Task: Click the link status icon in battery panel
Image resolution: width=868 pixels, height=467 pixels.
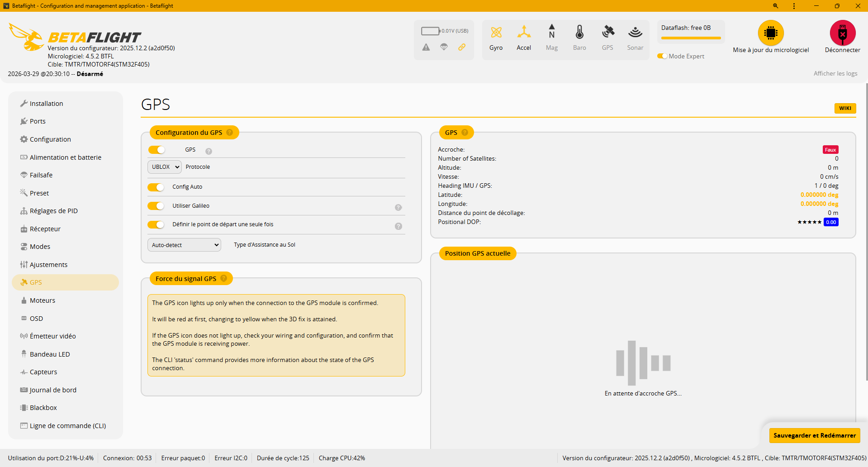Action: 462,47
